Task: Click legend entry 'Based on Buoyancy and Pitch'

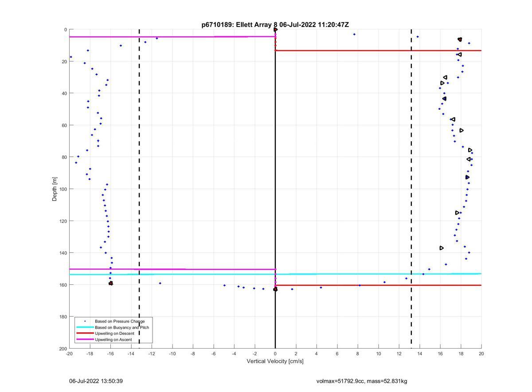Action: pyautogui.click(x=122, y=327)
